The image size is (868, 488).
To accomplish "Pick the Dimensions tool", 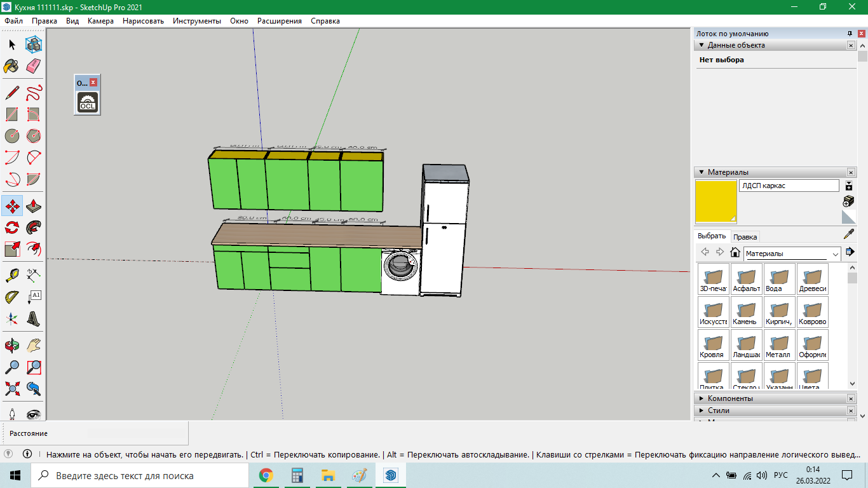I will (x=34, y=276).
